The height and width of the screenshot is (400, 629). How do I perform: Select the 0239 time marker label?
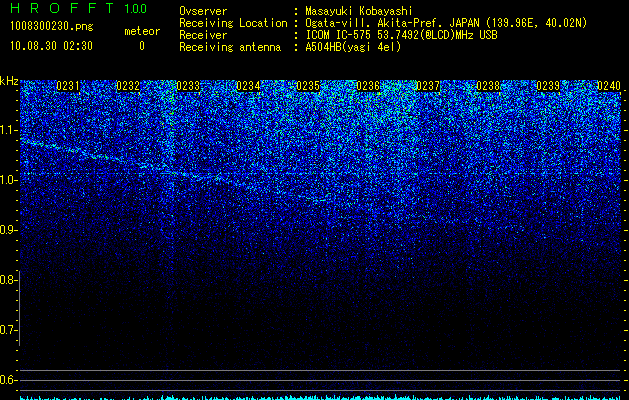click(x=548, y=86)
